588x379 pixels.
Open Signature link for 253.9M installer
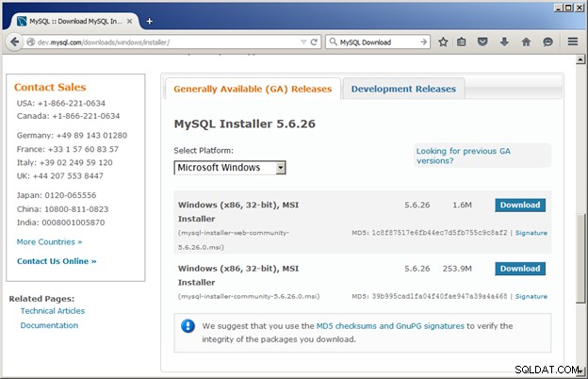[531, 296]
